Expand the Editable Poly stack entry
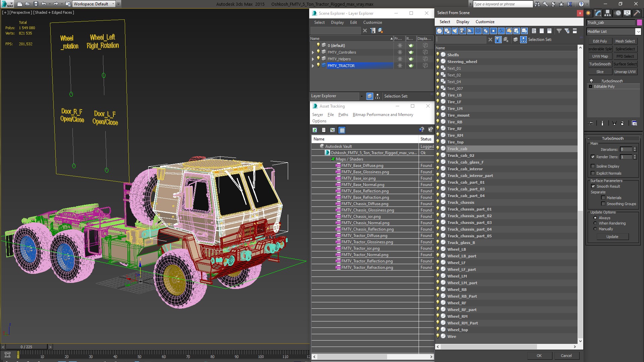The width and height of the screenshot is (644, 362). pyautogui.click(x=591, y=86)
